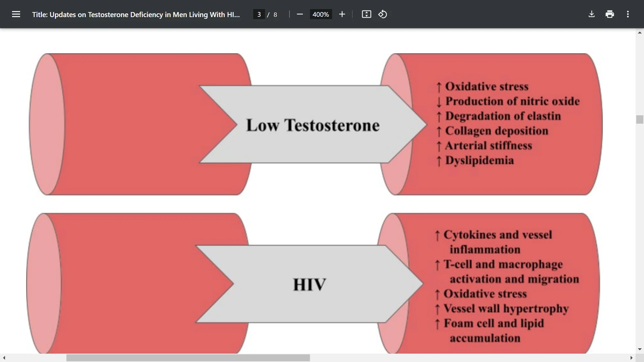Click the horizontal scrollbar left arrow
Screen dimensions: 644x362
3,358
